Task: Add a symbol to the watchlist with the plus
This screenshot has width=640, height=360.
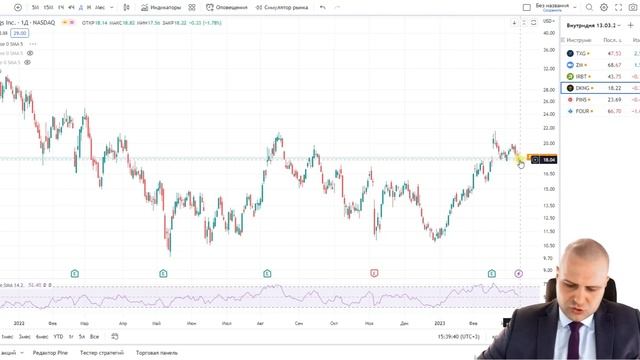Action: (x=631, y=25)
